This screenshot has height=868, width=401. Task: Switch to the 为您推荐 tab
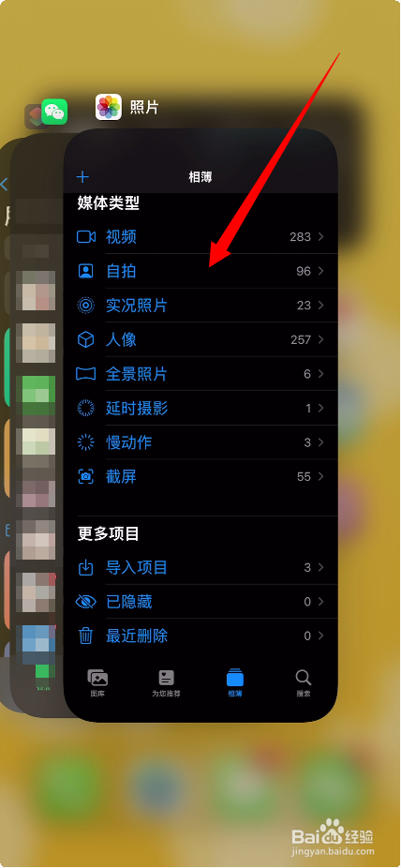pyautogui.click(x=167, y=683)
